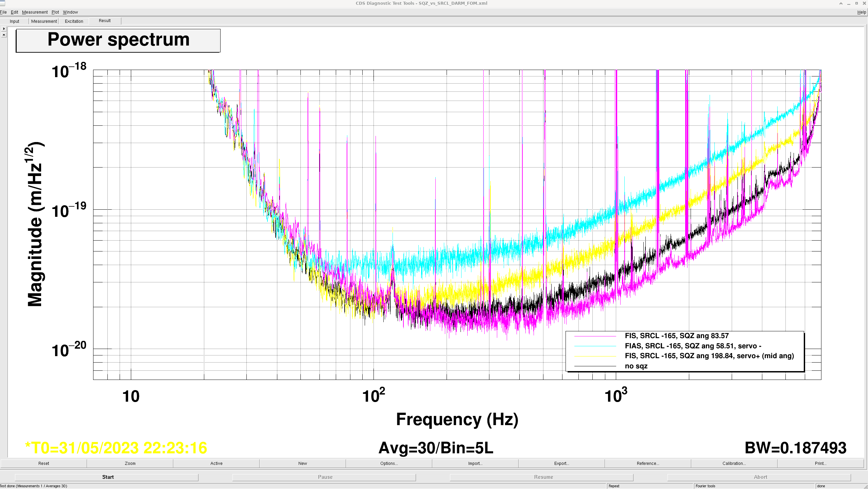Click the Reference... button

click(648, 463)
